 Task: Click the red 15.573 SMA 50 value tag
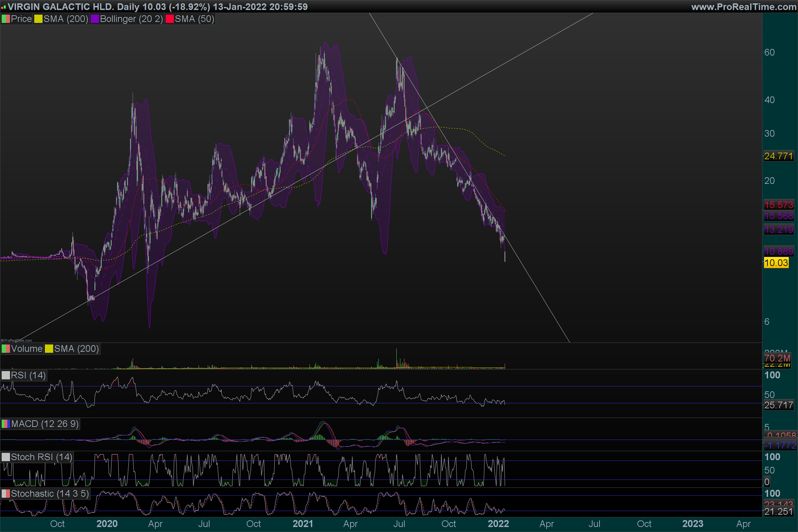click(778, 204)
